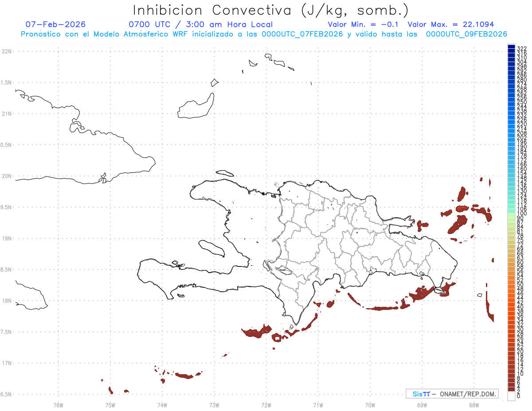The image size is (532, 411).
Task: Click the '19N' latitude label
Action: (6, 239)
